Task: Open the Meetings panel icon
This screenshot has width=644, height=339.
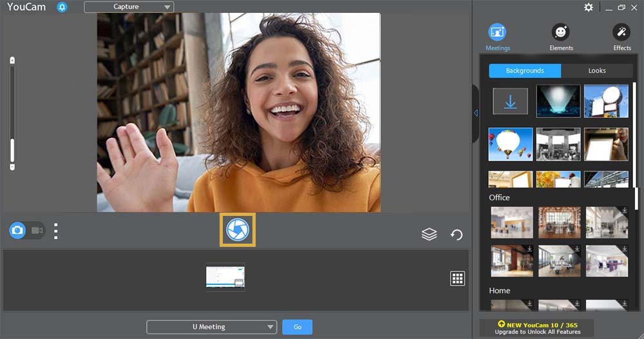Action: point(497,32)
